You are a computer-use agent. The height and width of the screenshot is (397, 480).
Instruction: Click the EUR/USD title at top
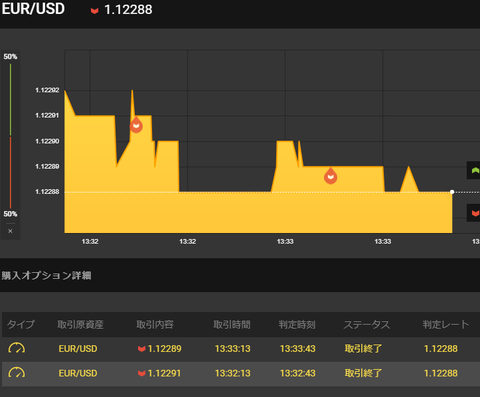point(33,9)
